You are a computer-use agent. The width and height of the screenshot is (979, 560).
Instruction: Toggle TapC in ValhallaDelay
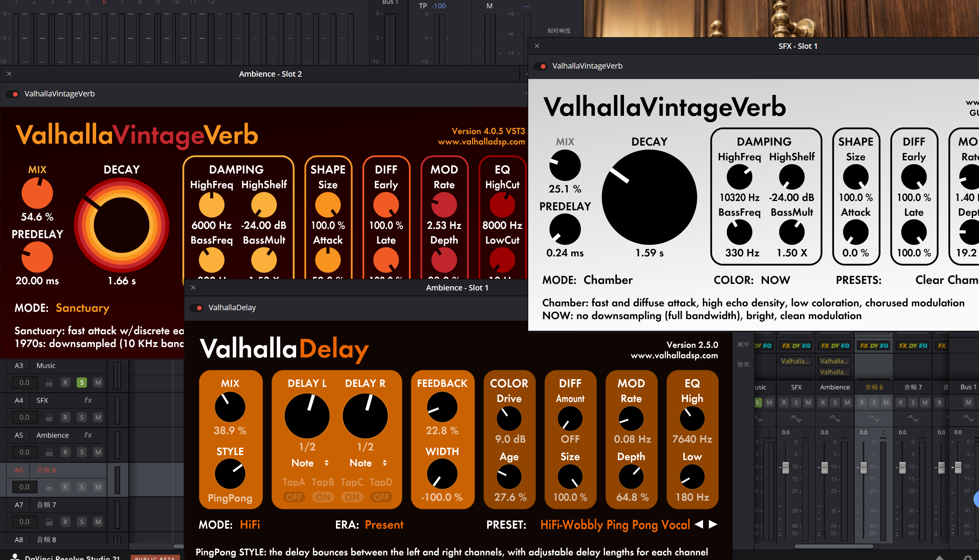click(x=352, y=497)
